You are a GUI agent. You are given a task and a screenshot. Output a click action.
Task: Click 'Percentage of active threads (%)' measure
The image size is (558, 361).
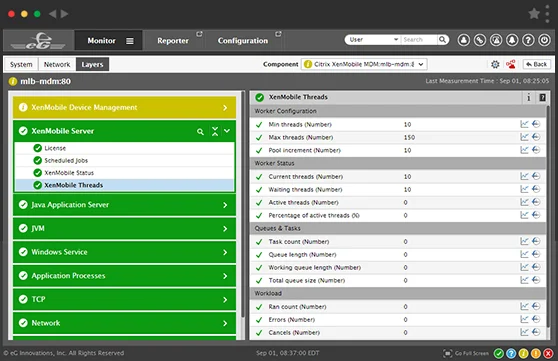tap(314, 215)
